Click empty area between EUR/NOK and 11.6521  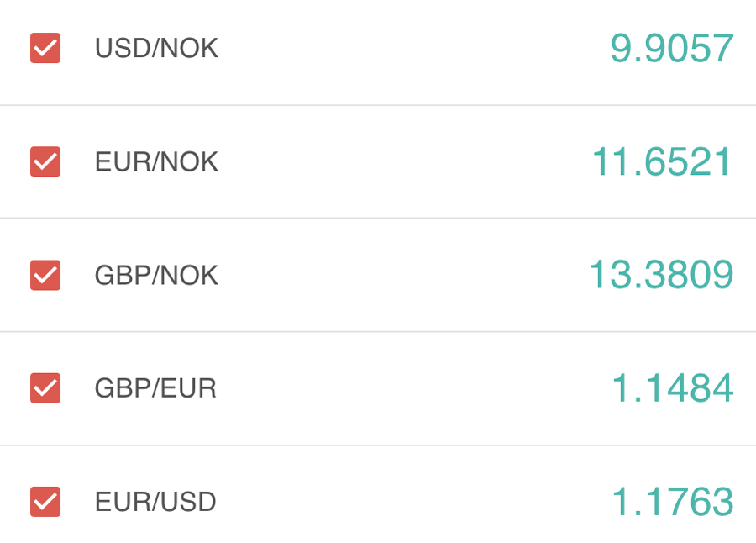[x=403, y=161]
